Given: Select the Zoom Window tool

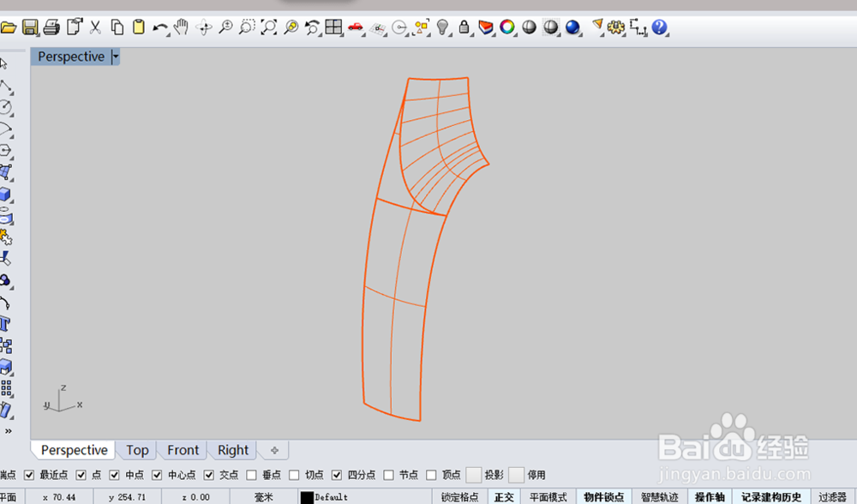Looking at the screenshot, I should click(x=247, y=27).
